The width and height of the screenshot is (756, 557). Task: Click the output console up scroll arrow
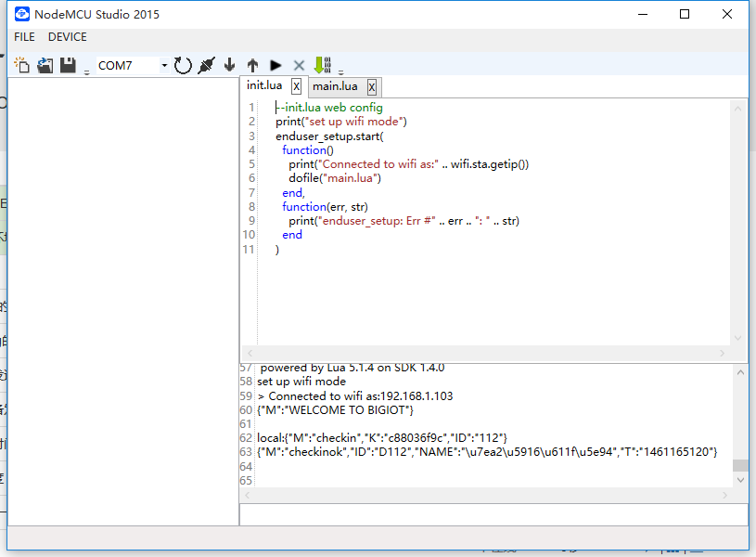(x=740, y=372)
